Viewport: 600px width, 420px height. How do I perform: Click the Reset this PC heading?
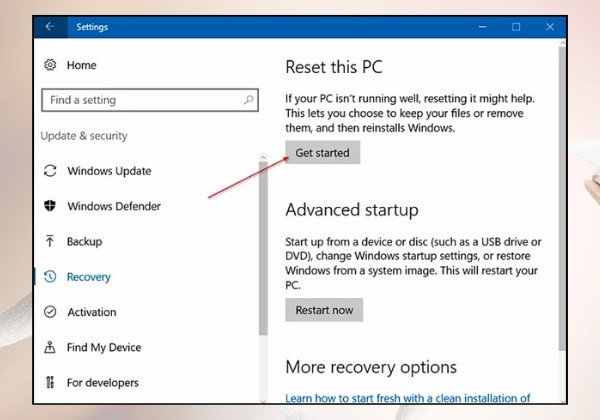(334, 67)
